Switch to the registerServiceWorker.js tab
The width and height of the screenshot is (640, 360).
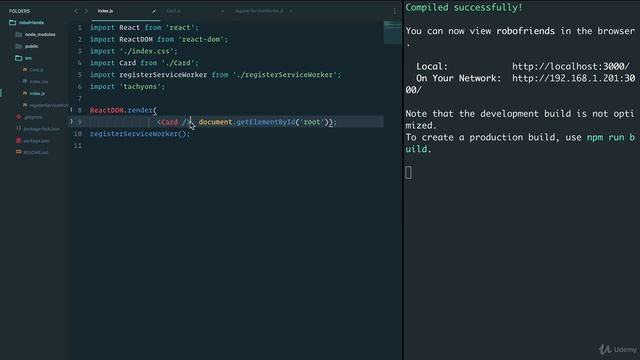(x=259, y=11)
